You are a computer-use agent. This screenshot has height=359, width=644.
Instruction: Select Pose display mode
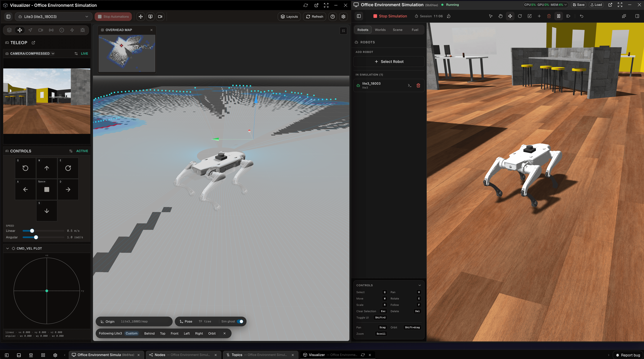coord(186,321)
